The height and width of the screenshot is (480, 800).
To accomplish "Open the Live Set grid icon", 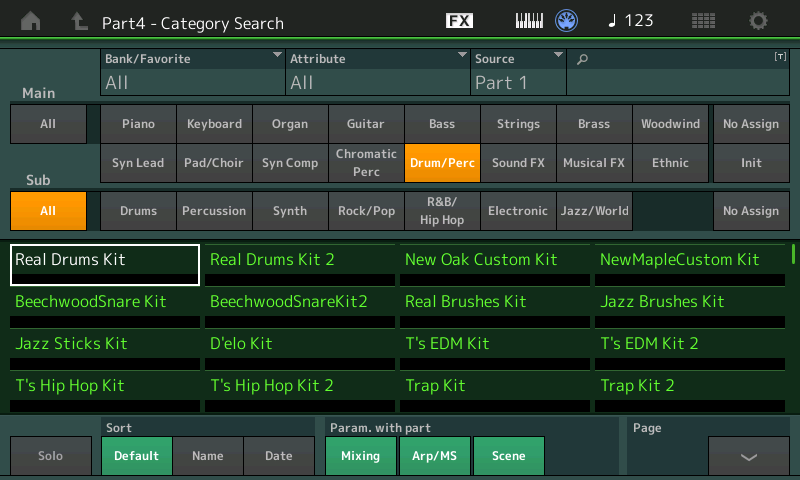I will tap(703, 21).
